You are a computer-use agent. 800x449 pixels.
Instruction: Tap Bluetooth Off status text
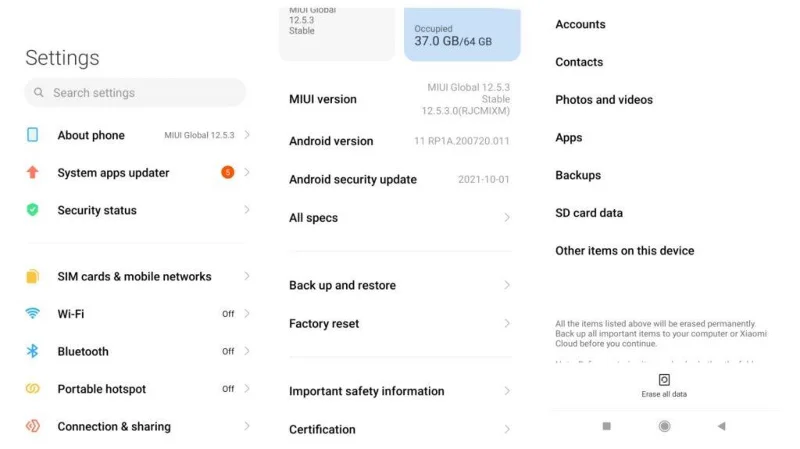228,351
